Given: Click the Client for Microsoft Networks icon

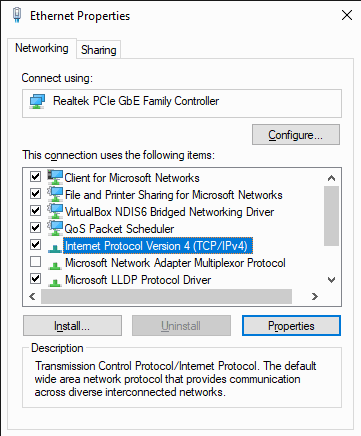Looking at the screenshot, I should pyautogui.click(x=55, y=177).
